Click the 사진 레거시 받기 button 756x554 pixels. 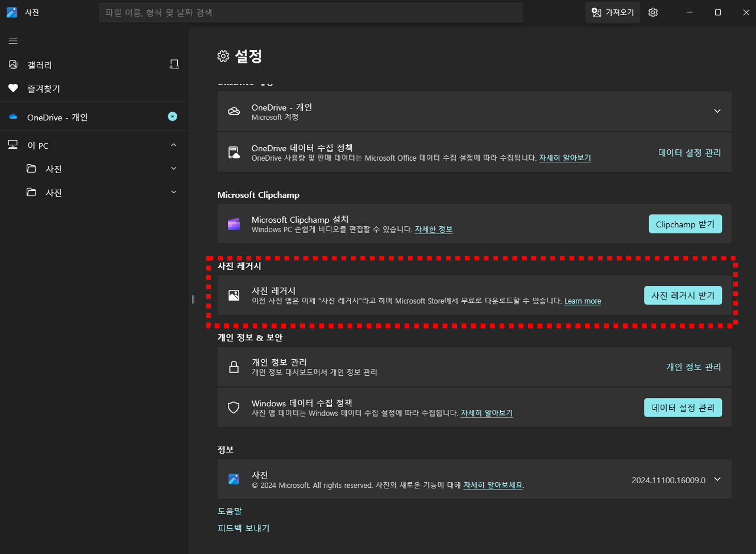click(683, 295)
